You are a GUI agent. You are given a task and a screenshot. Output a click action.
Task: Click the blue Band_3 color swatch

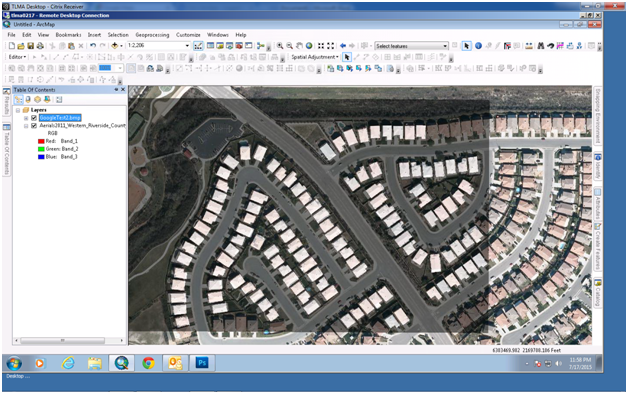(x=41, y=157)
